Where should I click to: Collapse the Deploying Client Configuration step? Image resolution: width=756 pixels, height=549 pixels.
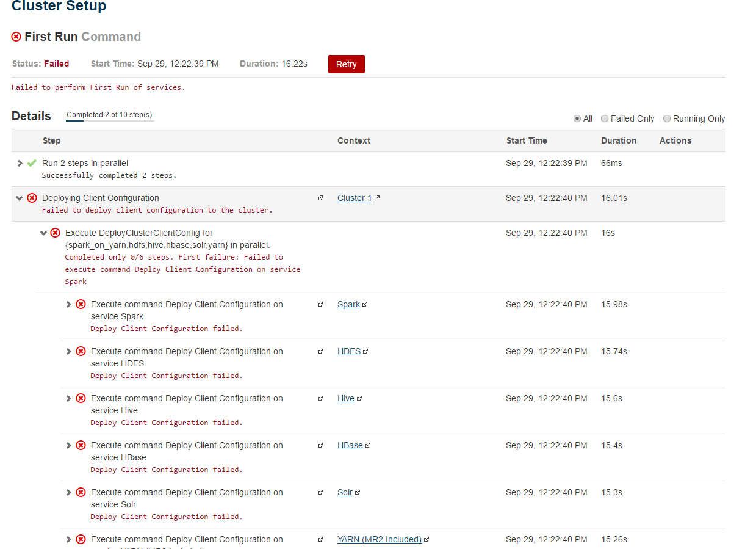coord(19,198)
